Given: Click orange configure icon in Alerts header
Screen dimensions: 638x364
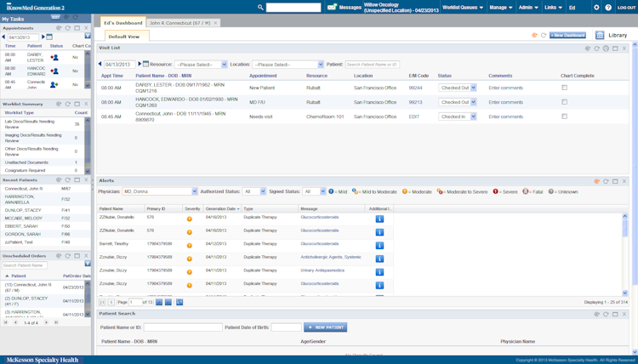Looking at the screenshot, I should [597, 181].
